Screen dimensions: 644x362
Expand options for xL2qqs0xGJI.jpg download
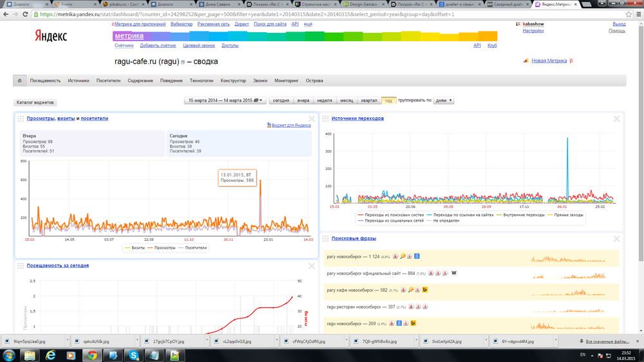(276, 341)
